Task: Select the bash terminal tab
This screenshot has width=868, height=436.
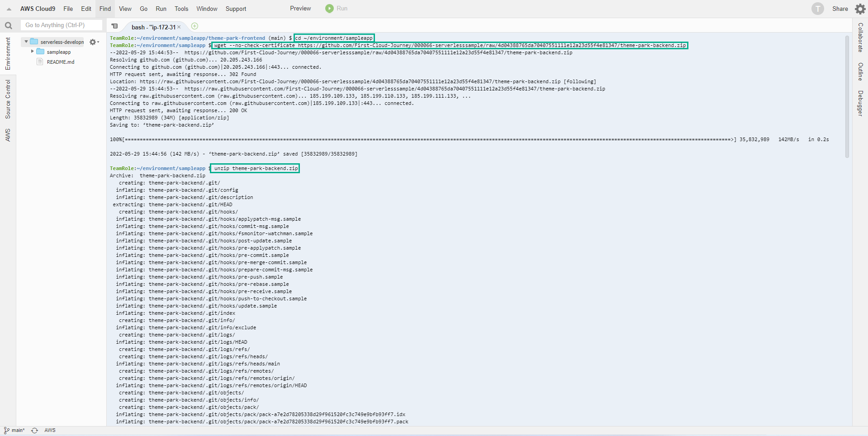Action: (x=153, y=27)
